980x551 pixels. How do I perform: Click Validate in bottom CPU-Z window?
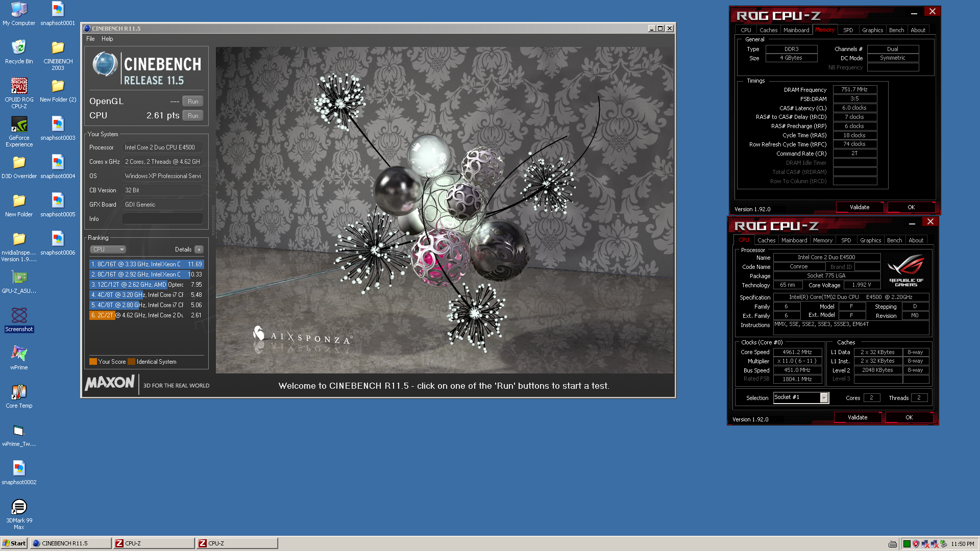pyautogui.click(x=857, y=417)
